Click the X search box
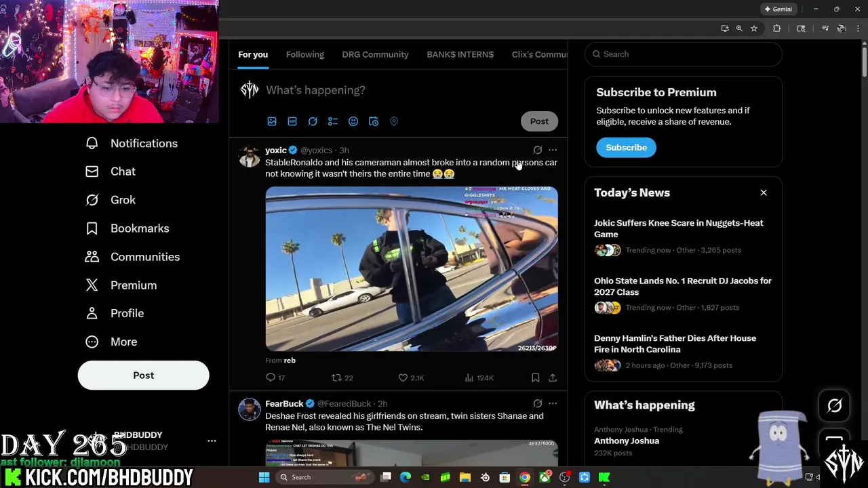 [x=684, y=54]
